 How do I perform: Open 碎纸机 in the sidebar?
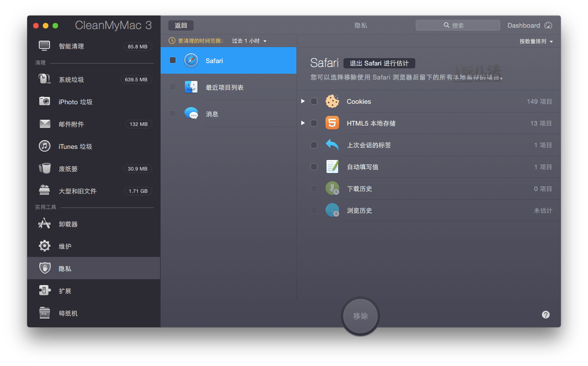pyautogui.click(x=94, y=313)
